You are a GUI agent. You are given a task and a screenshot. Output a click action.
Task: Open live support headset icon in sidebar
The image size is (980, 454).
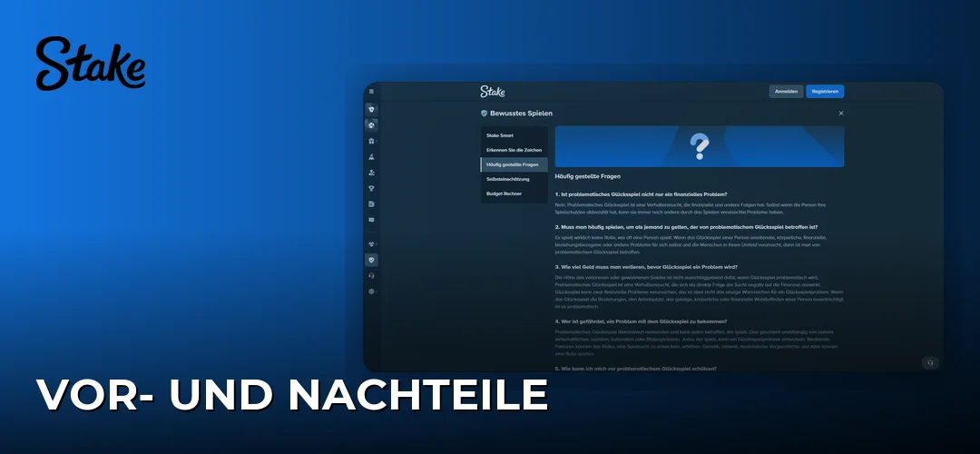(371, 276)
